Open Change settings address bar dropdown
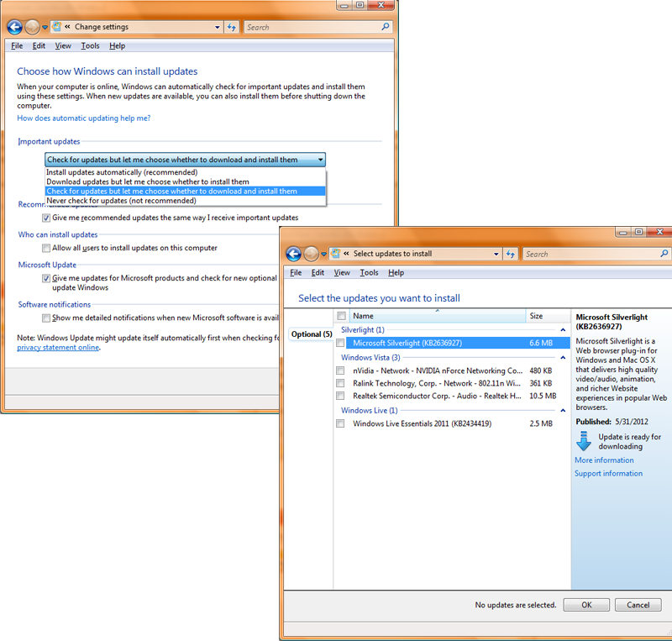The height and width of the screenshot is (641, 672). 218,27
